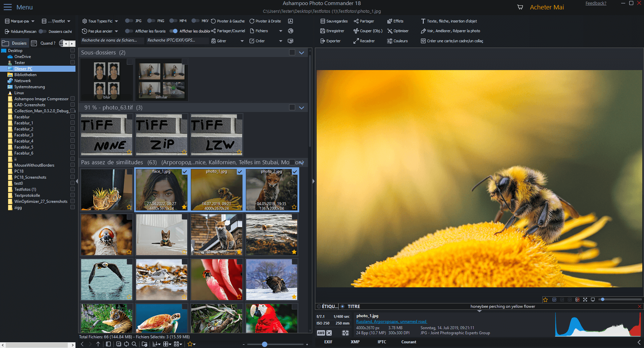Open Texte, flèche, insertion d'objet tool
Viewport: 644px width, 348px height.
click(449, 21)
